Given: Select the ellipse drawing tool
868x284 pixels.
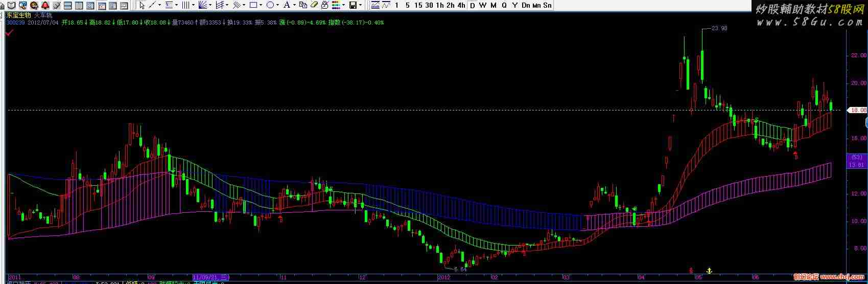Looking at the screenshot, I should pyautogui.click(x=270, y=5).
